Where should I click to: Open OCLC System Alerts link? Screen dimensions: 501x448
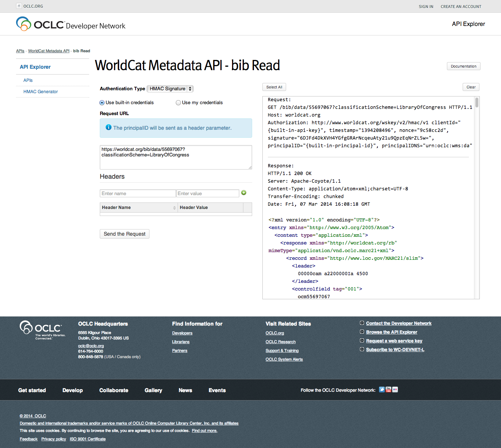[x=284, y=359]
